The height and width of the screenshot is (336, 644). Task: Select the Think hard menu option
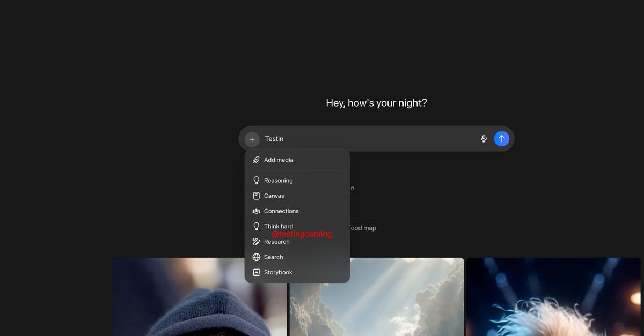[x=278, y=226]
